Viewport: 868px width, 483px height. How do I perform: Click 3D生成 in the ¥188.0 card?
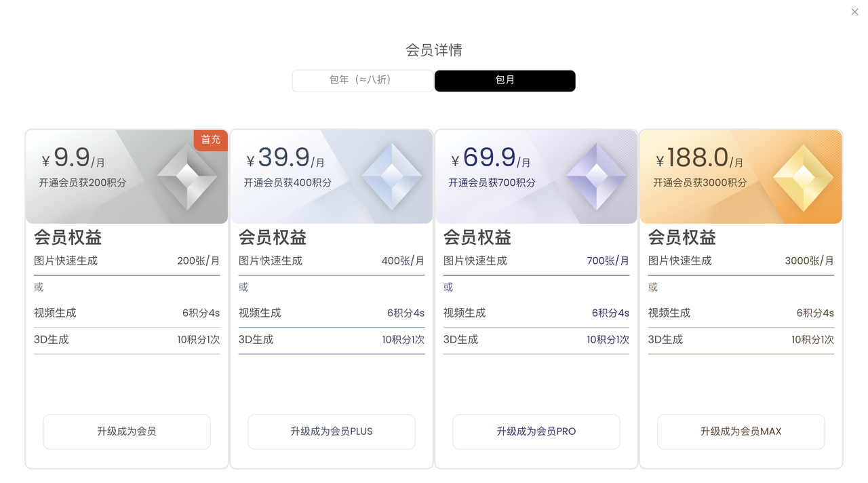coord(666,339)
